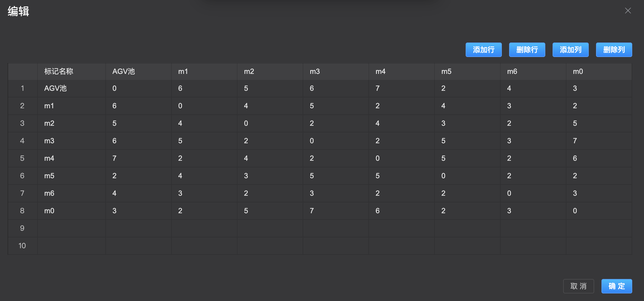Screen dimensions: 644x301
Task: Click row number 1 header
Action: pyautogui.click(x=22, y=88)
